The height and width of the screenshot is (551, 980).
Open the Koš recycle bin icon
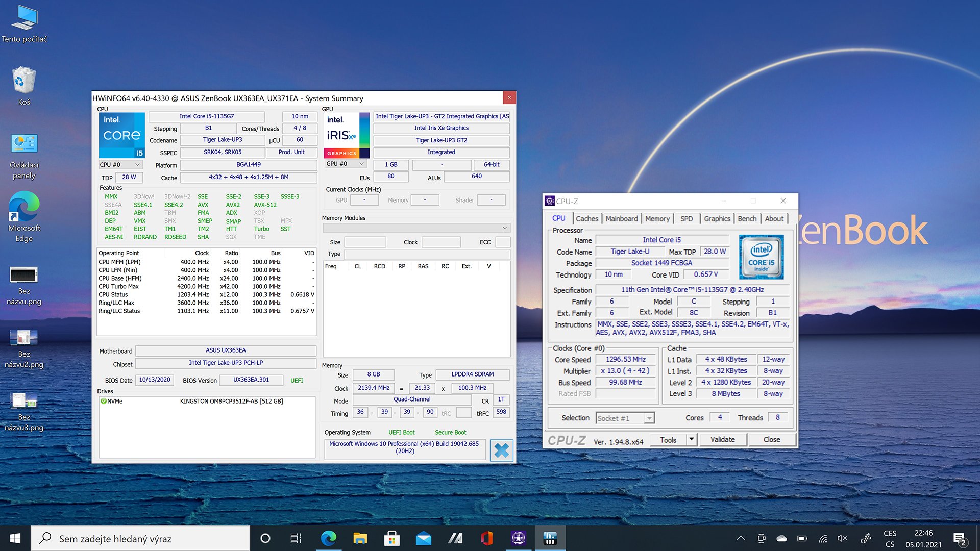click(24, 86)
